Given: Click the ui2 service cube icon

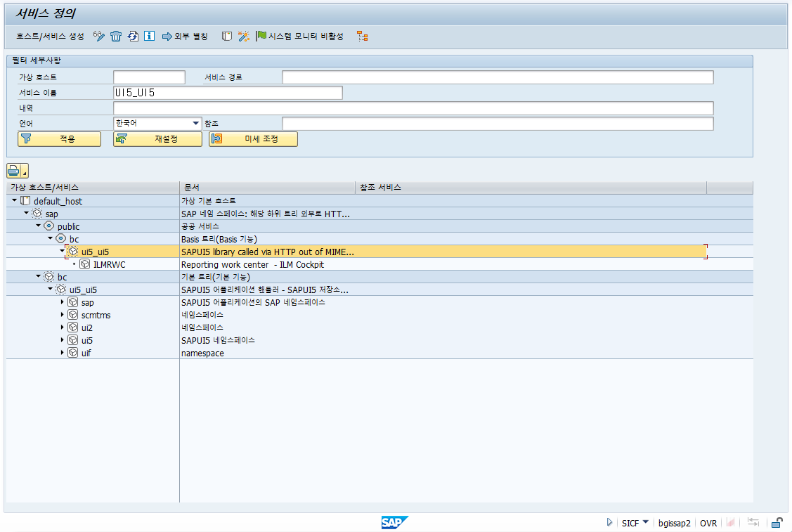Looking at the screenshot, I should (73, 327).
